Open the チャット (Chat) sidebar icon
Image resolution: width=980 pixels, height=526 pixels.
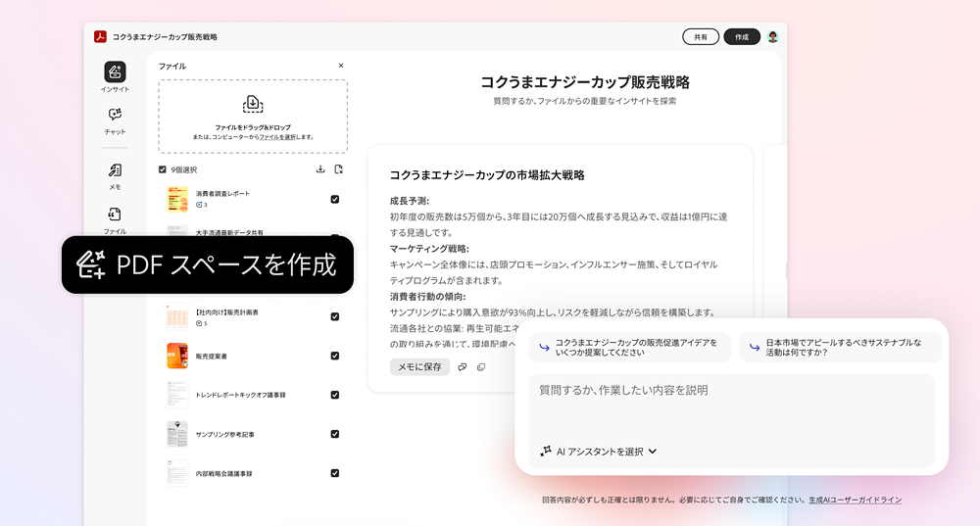pyautogui.click(x=115, y=116)
